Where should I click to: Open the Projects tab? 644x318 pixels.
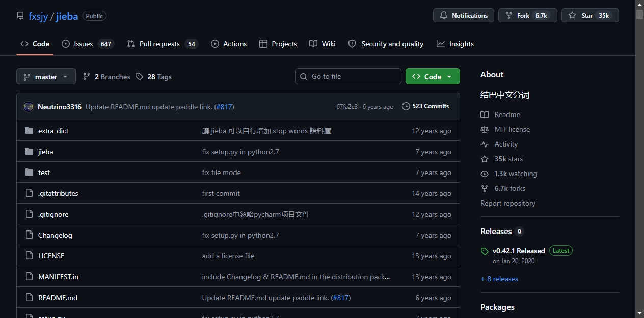(x=278, y=44)
